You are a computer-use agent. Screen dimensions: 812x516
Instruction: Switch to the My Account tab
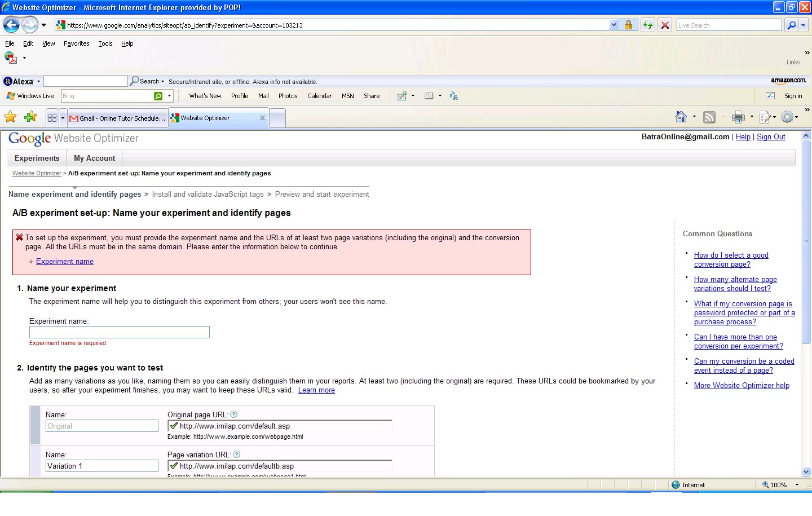tap(94, 158)
